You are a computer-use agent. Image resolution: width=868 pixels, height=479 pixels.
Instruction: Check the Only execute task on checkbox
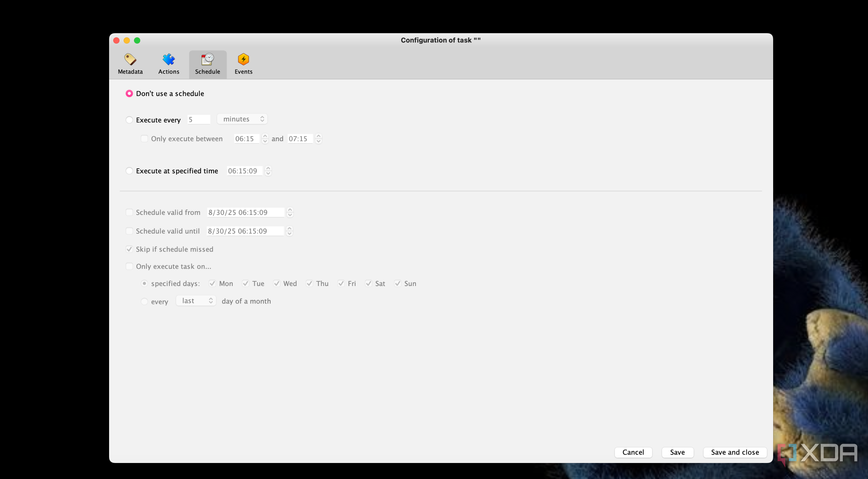129,266
